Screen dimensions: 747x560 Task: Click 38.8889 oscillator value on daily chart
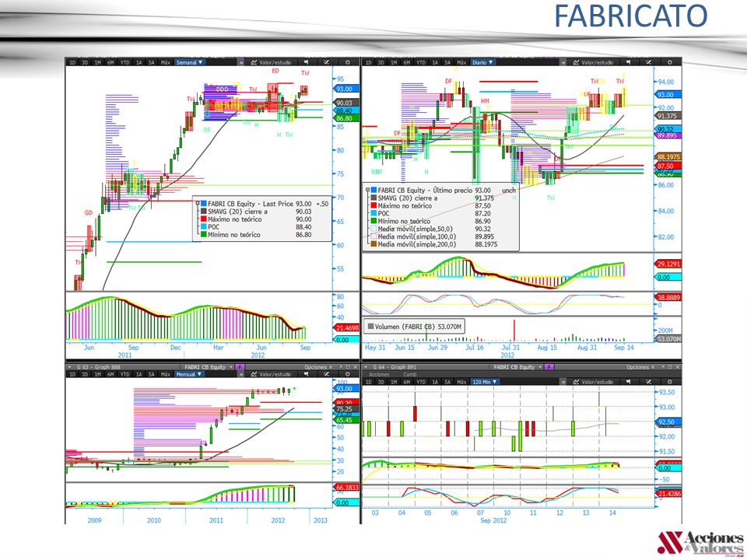(x=668, y=298)
